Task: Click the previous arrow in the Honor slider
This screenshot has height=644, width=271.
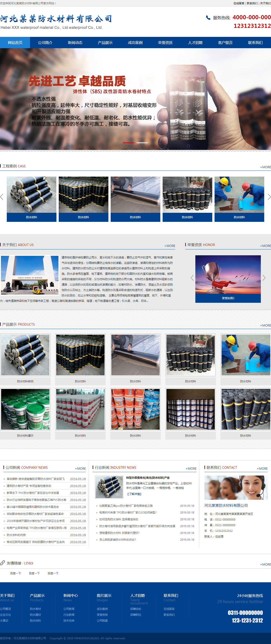Action: pos(192,278)
